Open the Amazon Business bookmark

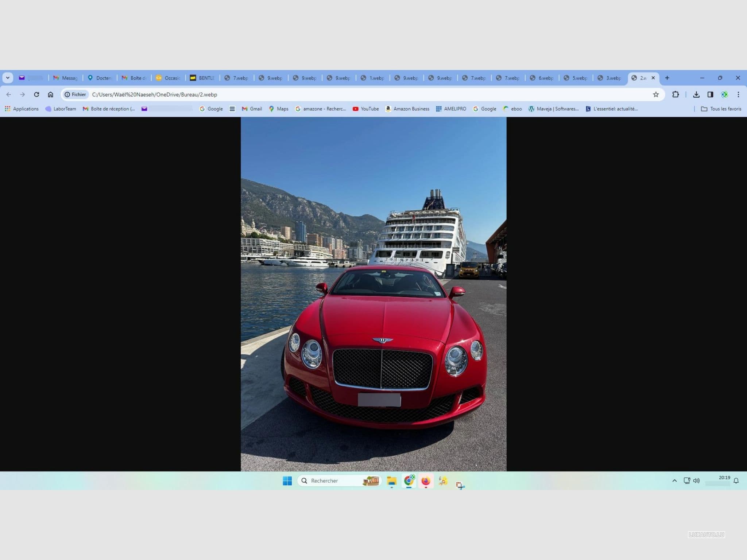pos(407,109)
